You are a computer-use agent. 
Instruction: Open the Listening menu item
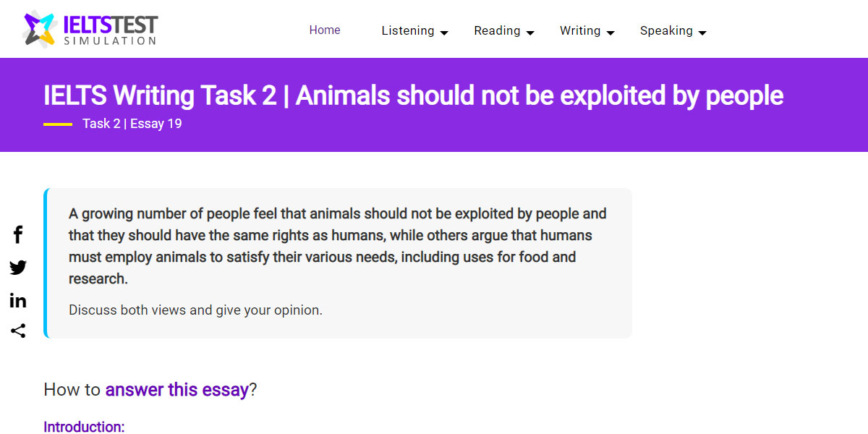(408, 31)
